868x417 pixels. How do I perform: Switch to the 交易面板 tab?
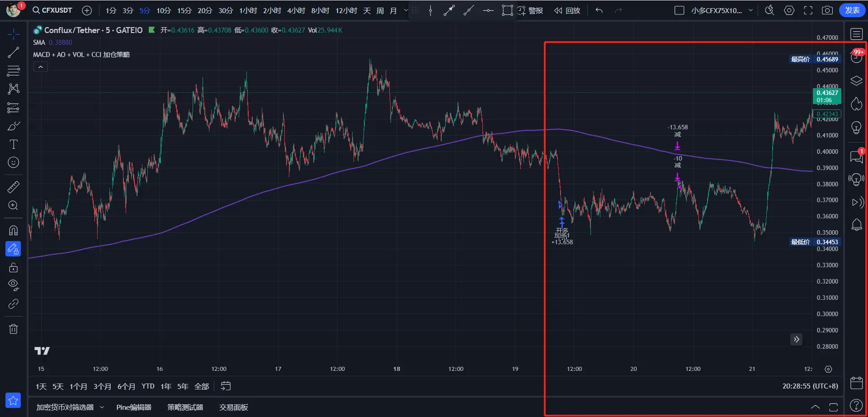pos(234,408)
